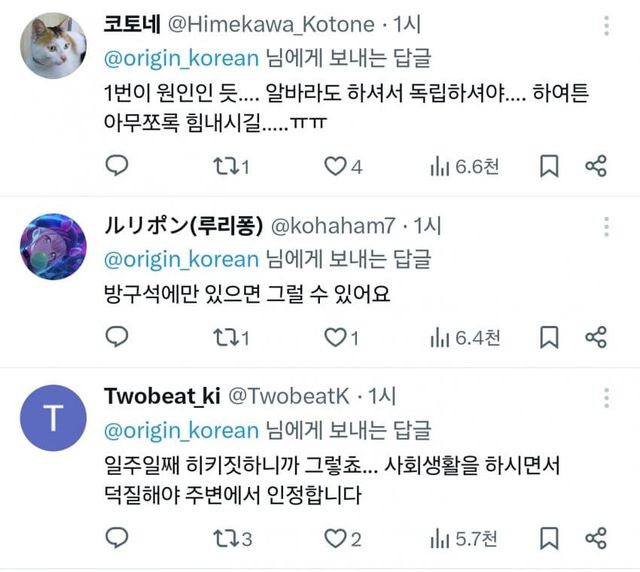Like the ルリポン tweet
The height and width of the screenshot is (572, 640).
(337, 338)
